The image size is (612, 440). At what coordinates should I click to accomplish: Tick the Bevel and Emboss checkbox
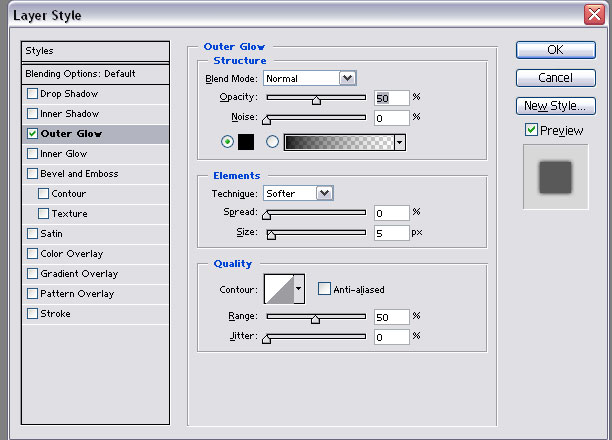click(32, 173)
